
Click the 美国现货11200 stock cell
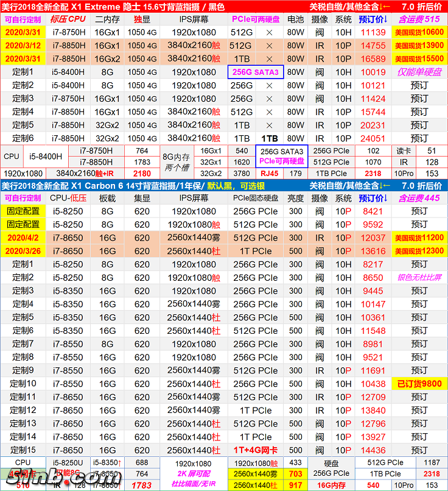pos(419,238)
